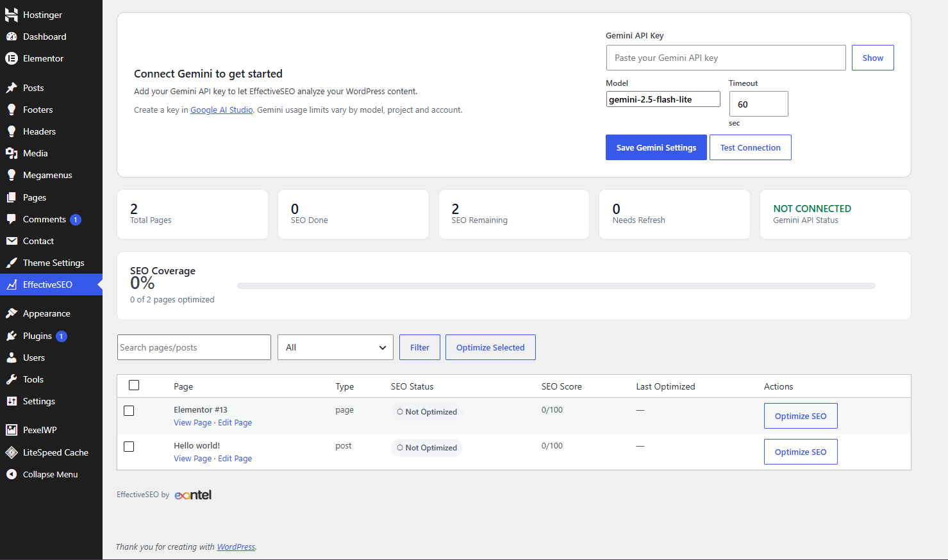The image size is (948, 560).
Task: Click the Settings sliders icon
Action: (x=12, y=401)
